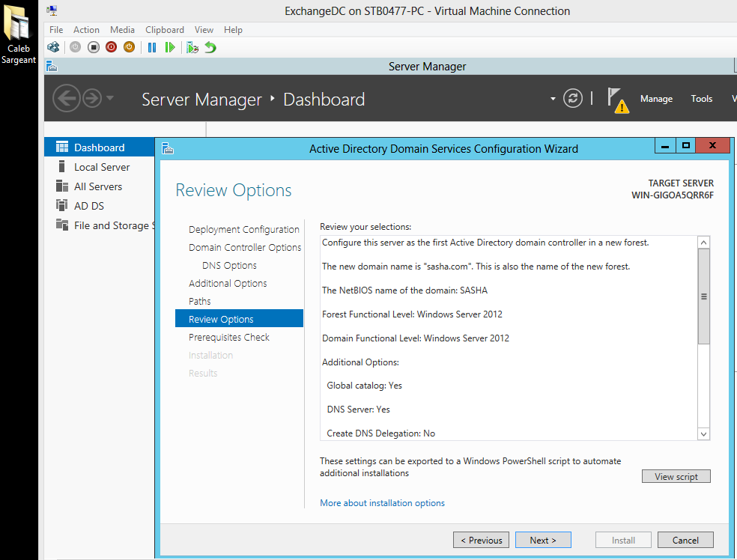
Task: Click the Previous button
Action: (x=481, y=541)
